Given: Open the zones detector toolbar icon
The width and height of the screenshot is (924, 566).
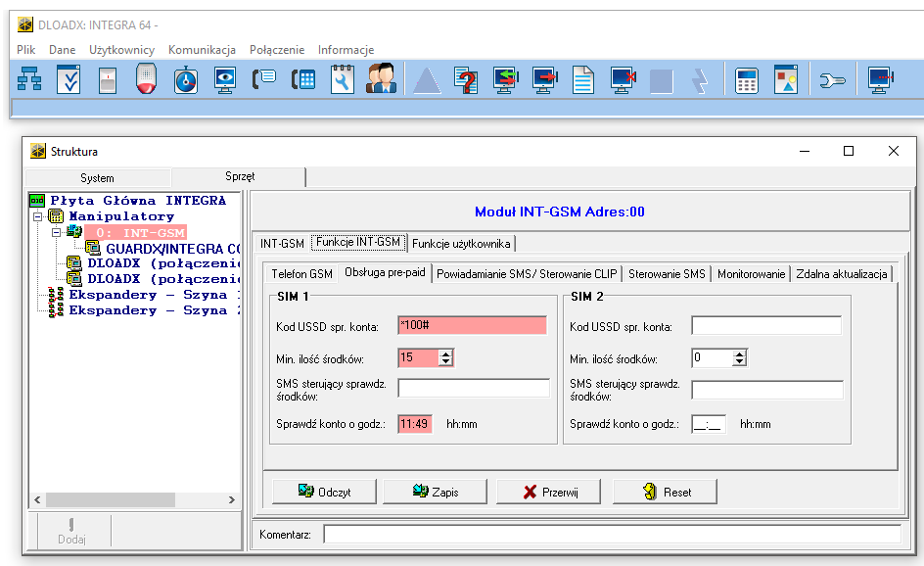Looking at the screenshot, I should tap(108, 80).
